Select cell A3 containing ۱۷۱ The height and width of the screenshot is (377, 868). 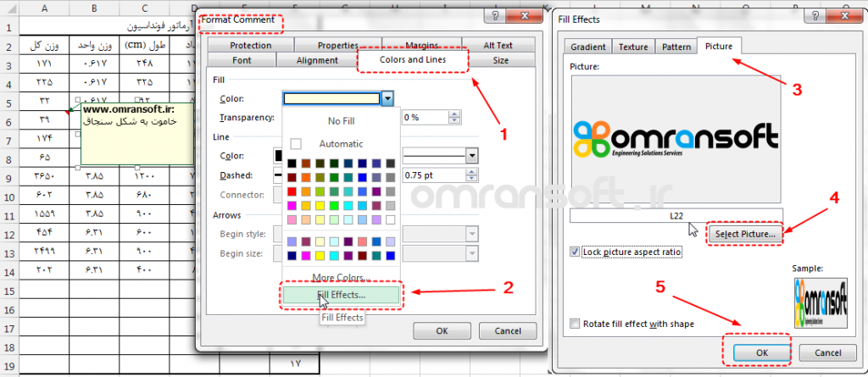pos(44,64)
